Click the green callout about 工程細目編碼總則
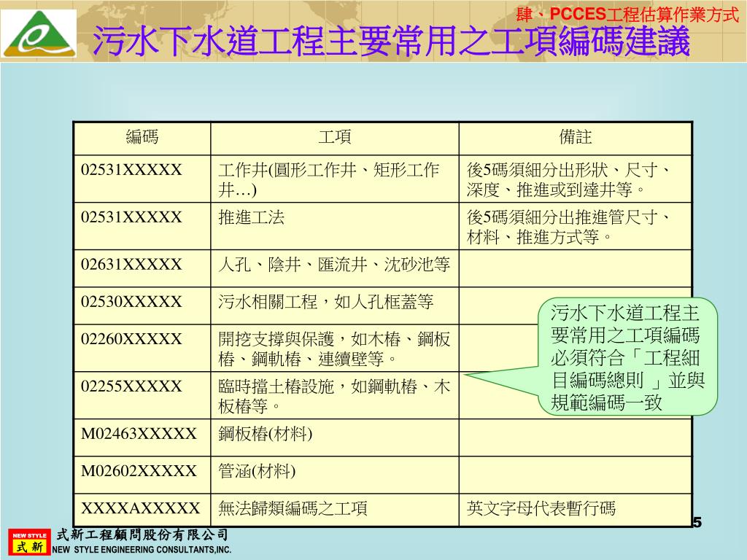 click(627, 357)
